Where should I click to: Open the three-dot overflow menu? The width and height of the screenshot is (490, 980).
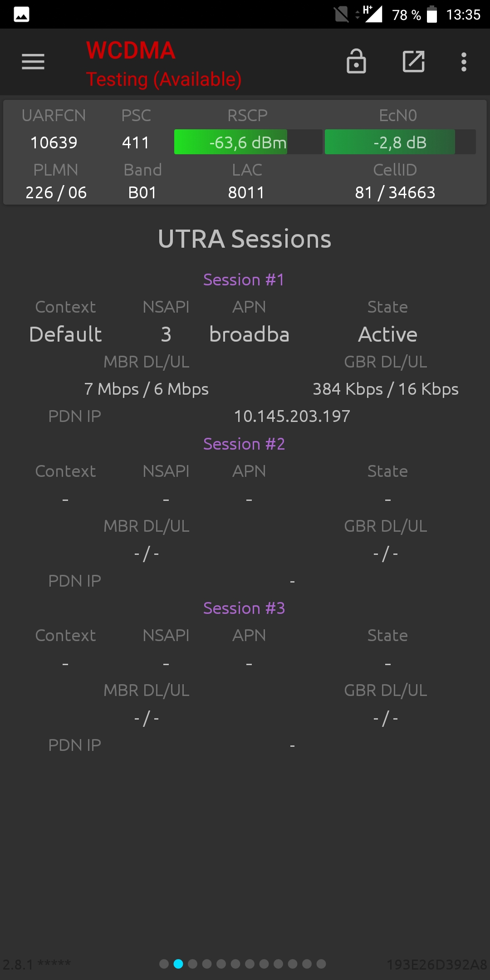(464, 62)
